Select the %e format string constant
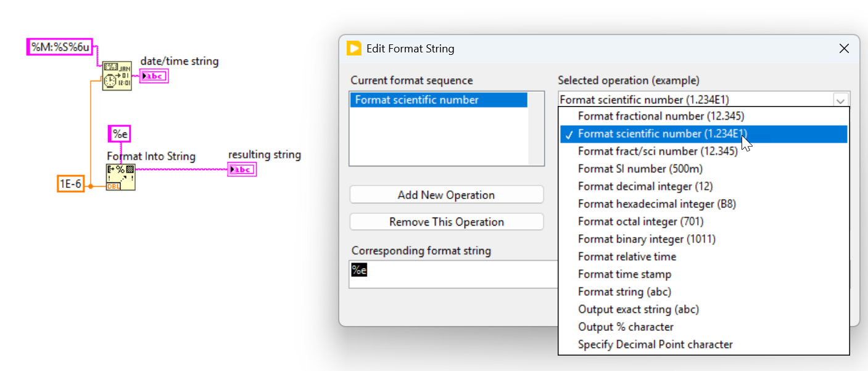The width and height of the screenshot is (868, 371). pyautogui.click(x=120, y=134)
